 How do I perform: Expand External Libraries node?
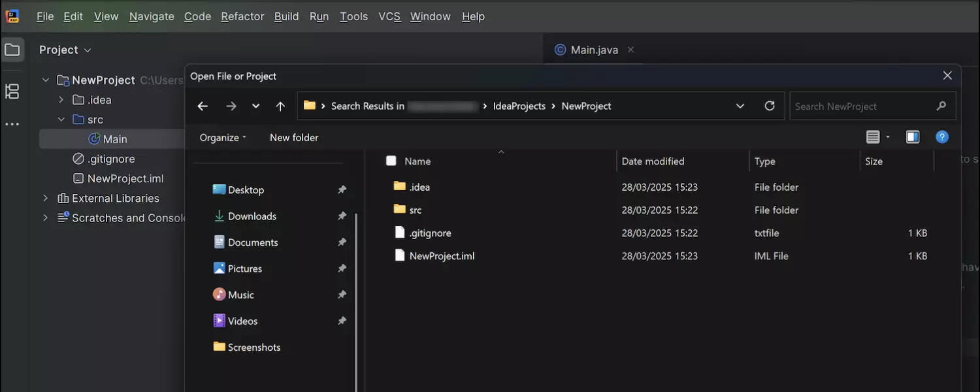point(45,198)
